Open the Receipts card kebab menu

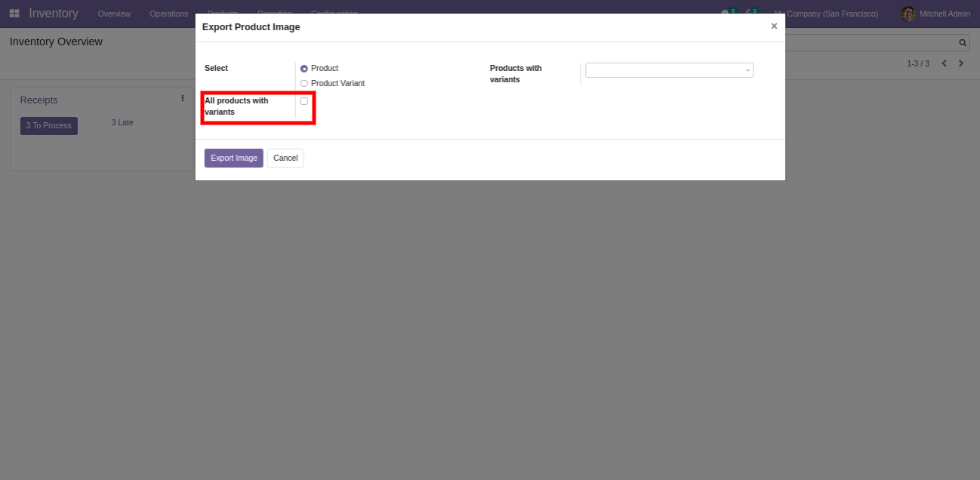[183, 98]
